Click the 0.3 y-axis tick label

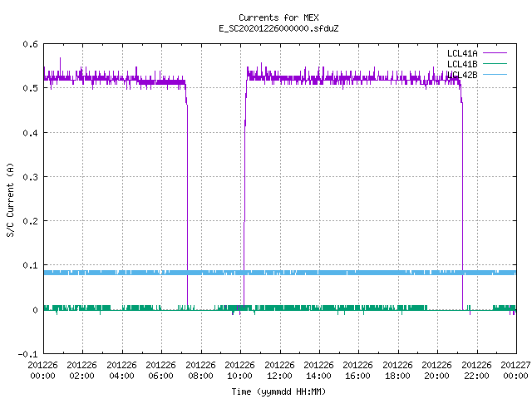(30, 177)
